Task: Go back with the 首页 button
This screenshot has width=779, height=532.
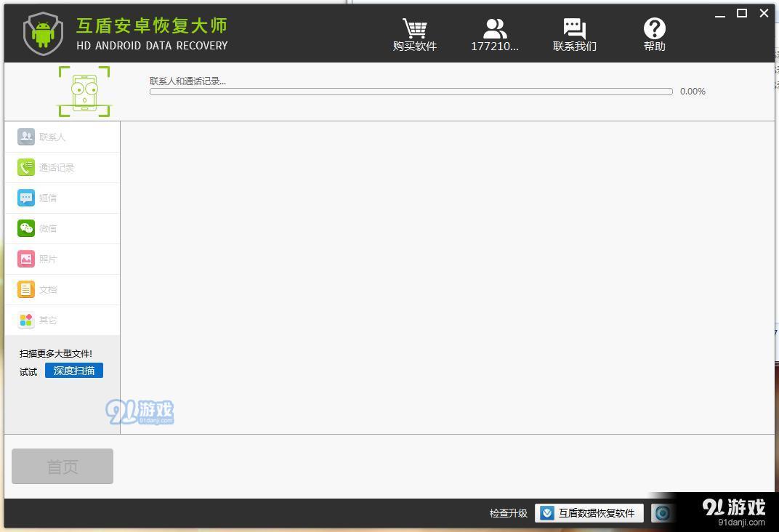Action: [62, 467]
